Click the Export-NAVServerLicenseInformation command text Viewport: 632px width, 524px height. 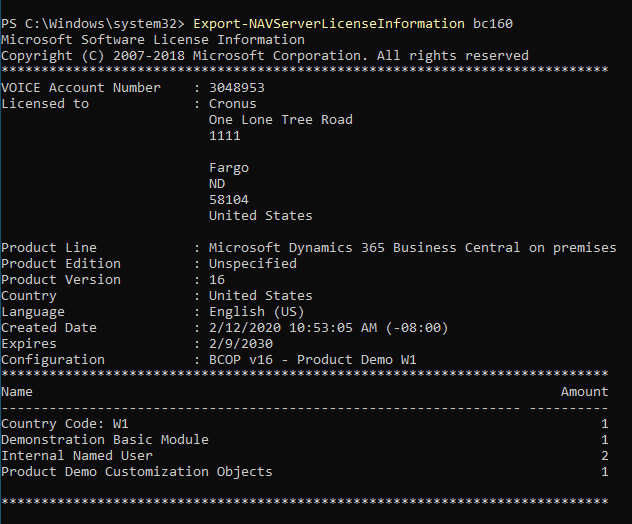(x=329, y=24)
